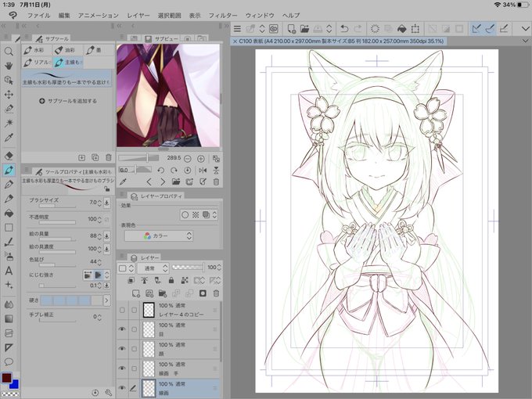Flip the Sub View horizontally
The width and height of the screenshot is (532, 399).
click(x=203, y=171)
